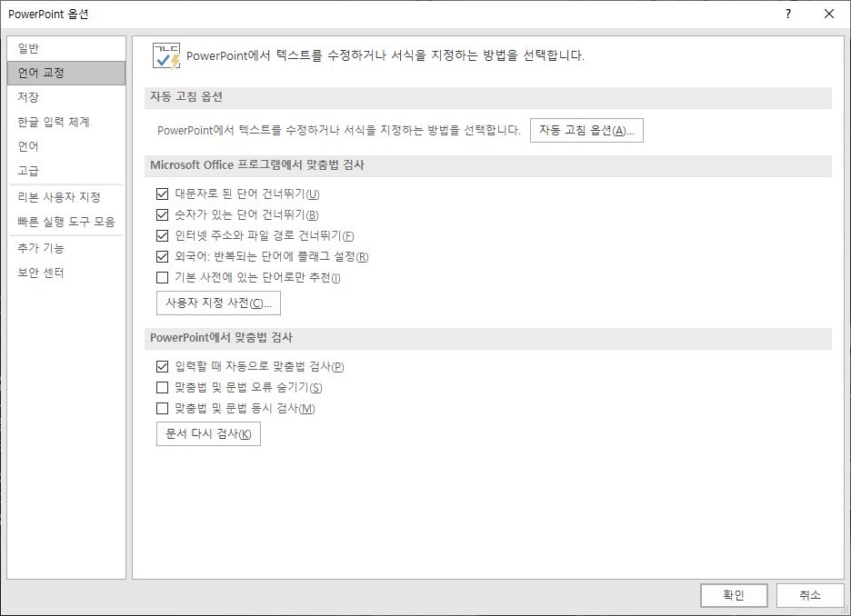The image size is (851, 616).
Task: Enable 기본 사전에 있는 단어로만 추천
Action: pyautogui.click(x=162, y=278)
